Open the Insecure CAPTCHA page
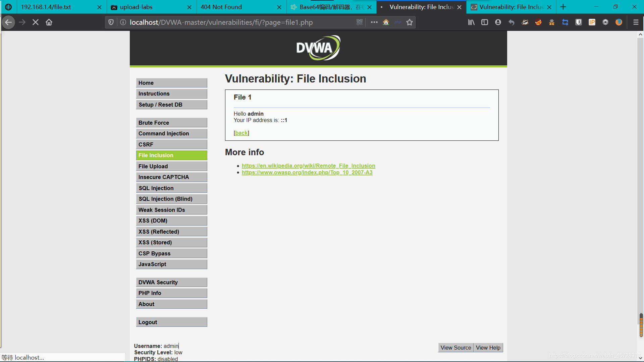This screenshot has width=644, height=362. coord(171,177)
